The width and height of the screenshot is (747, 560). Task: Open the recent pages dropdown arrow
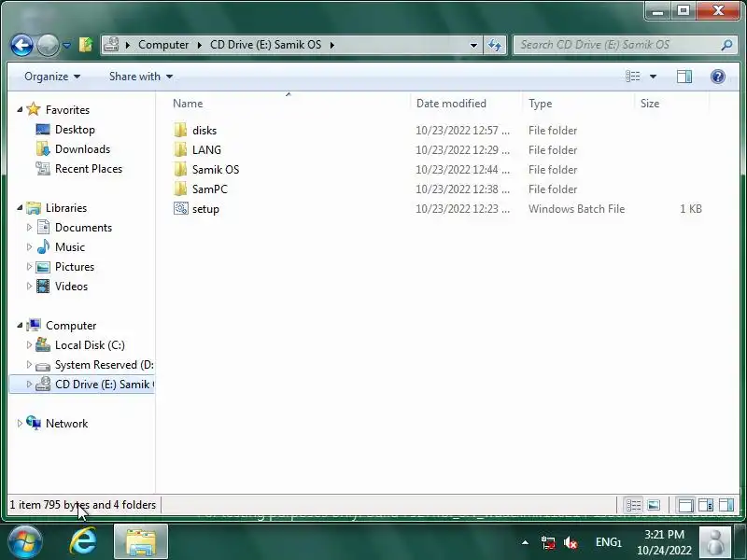(66, 46)
